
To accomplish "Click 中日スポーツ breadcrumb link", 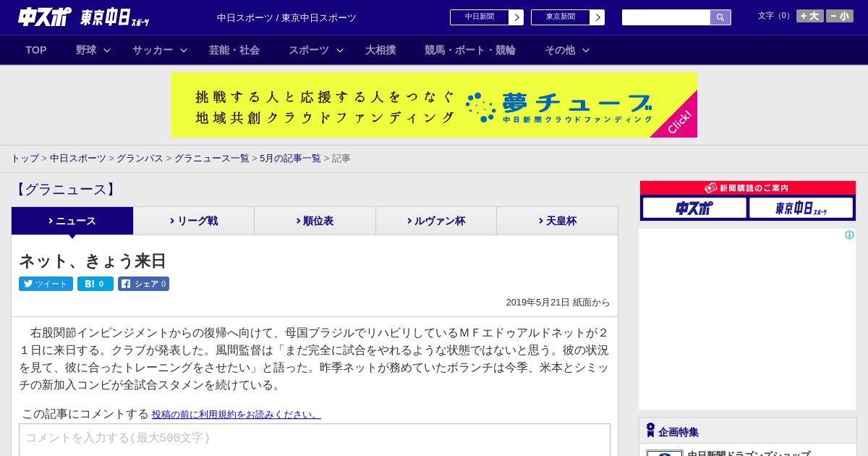I will tap(78, 159).
